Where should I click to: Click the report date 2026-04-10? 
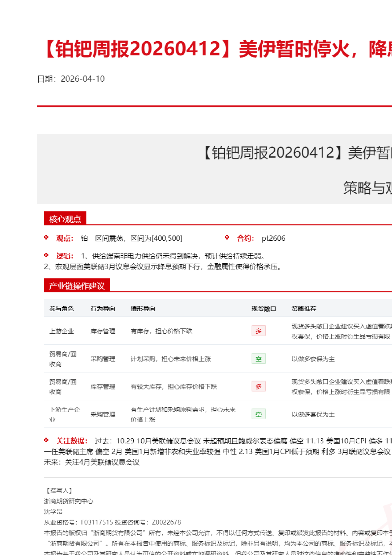tap(82, 79)
